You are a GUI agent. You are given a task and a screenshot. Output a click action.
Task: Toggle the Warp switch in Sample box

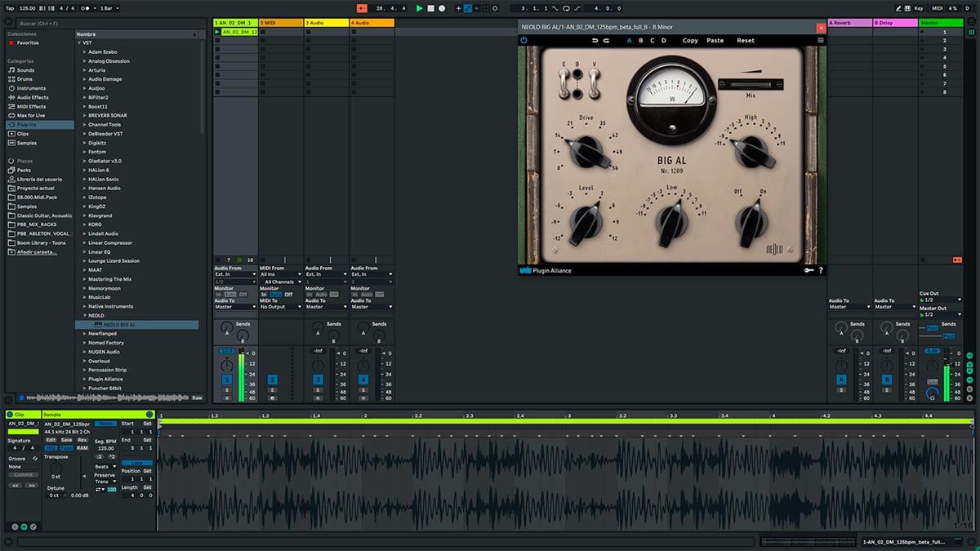(105, 424)
